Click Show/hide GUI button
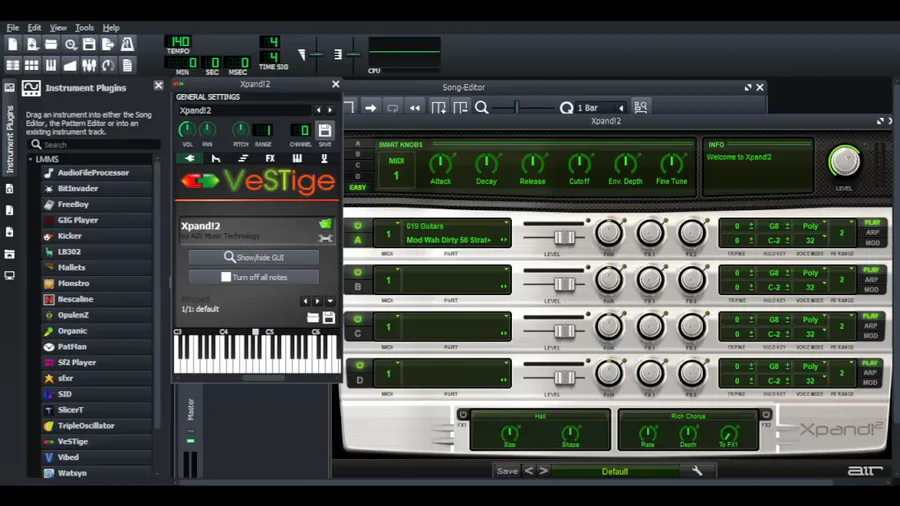Image resolution: width=900 pixels, height=506 pixels. 254,257
